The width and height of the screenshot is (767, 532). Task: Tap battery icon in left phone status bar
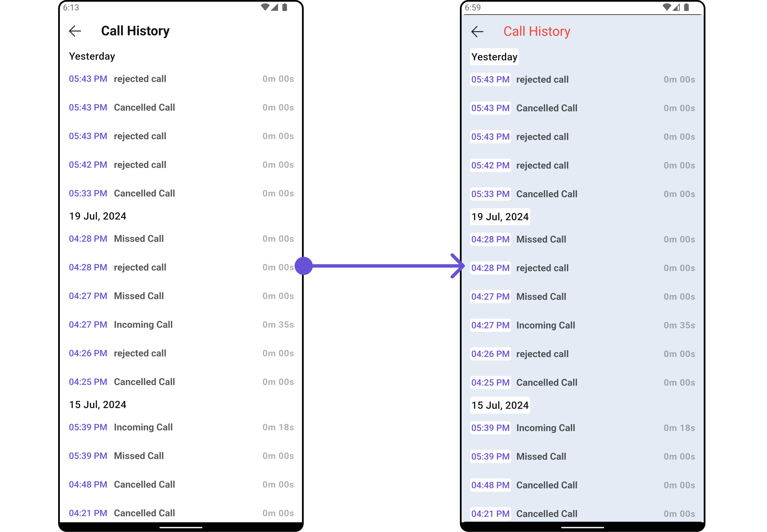[x=284, y=7]
